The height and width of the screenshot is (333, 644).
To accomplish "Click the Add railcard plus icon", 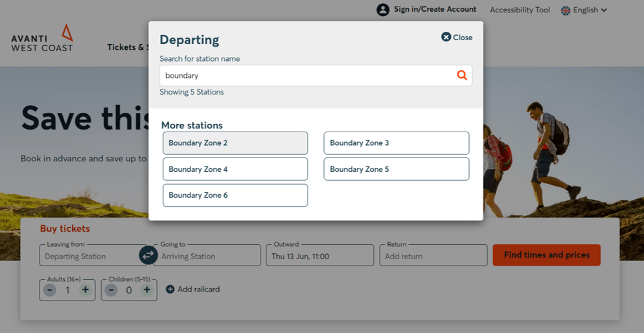I will tap(170, 290).
